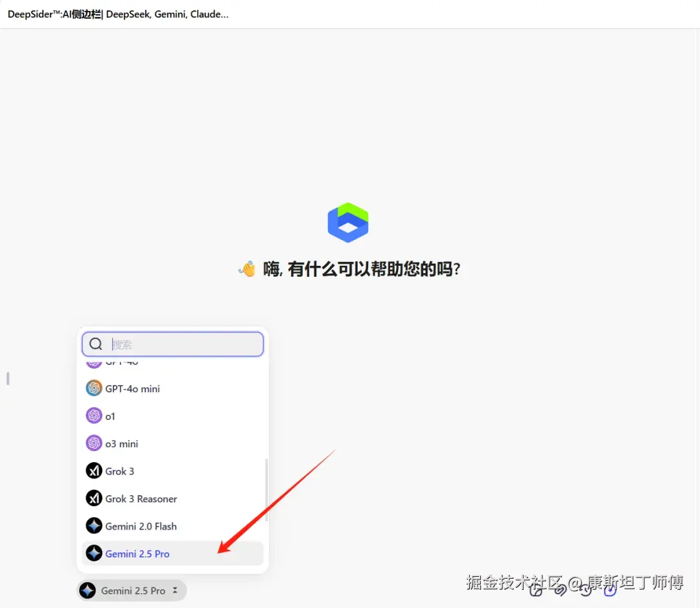Select the Grok 3 model
Screen dimensions: 700x608
(173, 471)
